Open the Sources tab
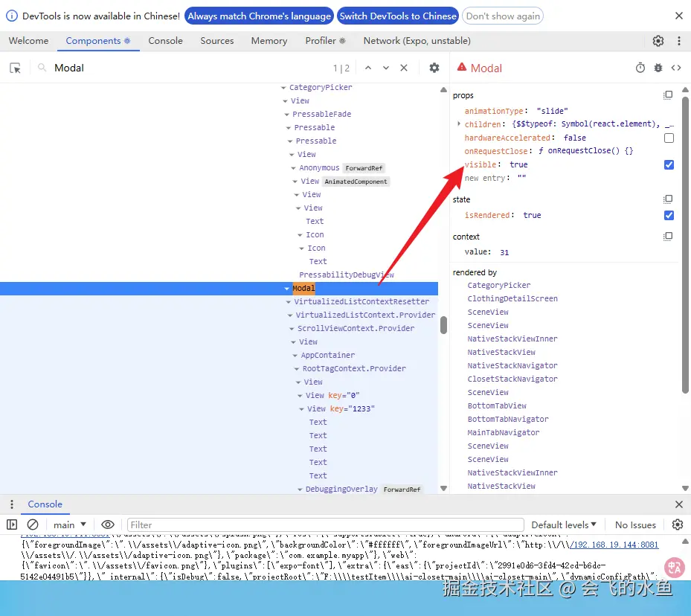 (x=217, y=41)
